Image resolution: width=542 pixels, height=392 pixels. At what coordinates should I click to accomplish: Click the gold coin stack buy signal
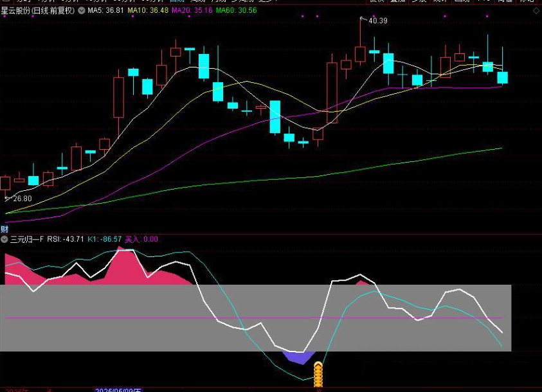click(317, 374)
